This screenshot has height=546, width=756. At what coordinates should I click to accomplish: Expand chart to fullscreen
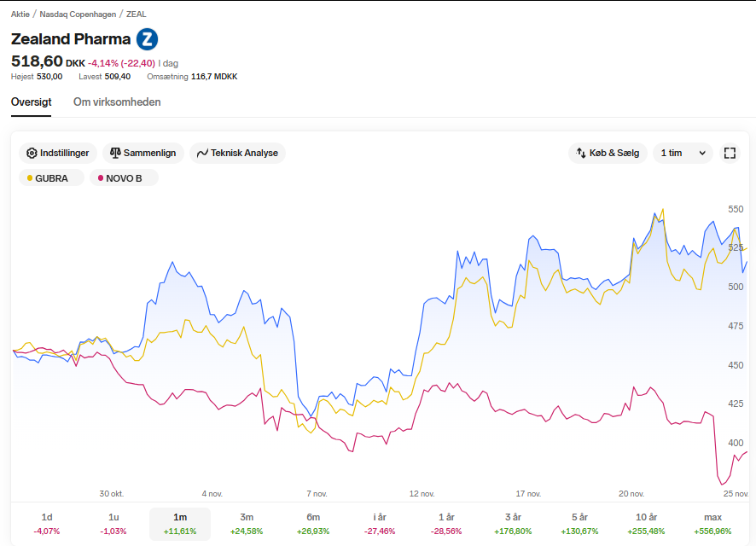point(730,154)
